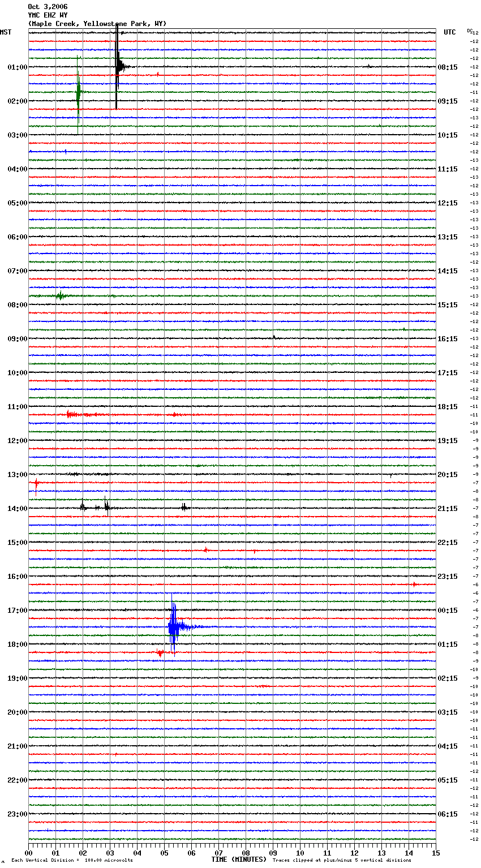The height and width of the screenshot is (868, 481).
Task: Select the station code YMC EHZ WY
Action: coord(48,15)
